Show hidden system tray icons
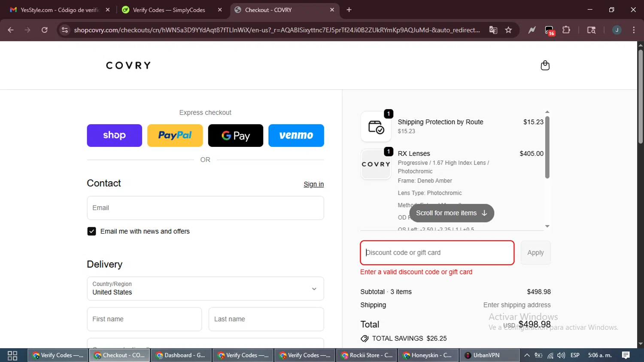 tap(527, 356)
